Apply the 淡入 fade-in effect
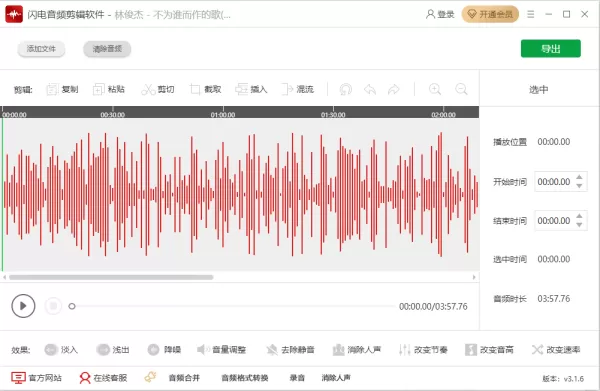Screen dimensions: 600x391 61,350
